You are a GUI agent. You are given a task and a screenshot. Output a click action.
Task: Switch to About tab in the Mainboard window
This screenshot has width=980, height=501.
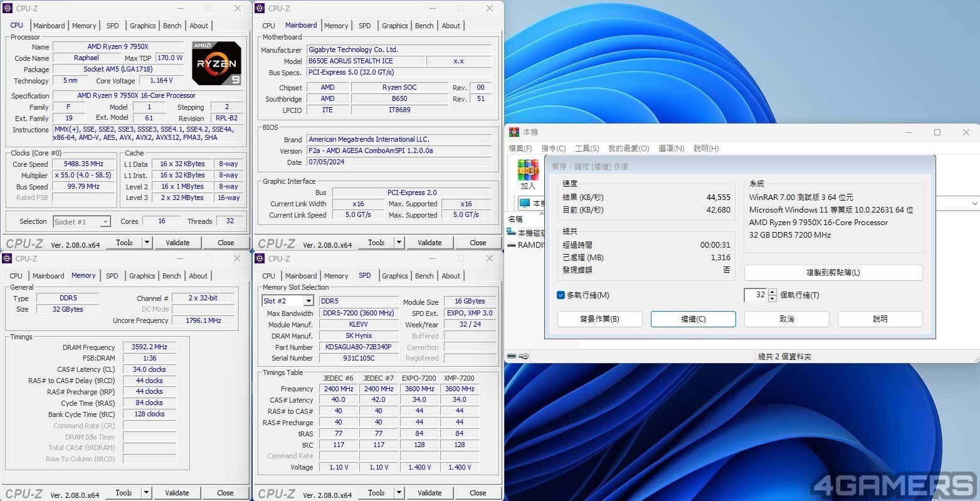[451, 26]
